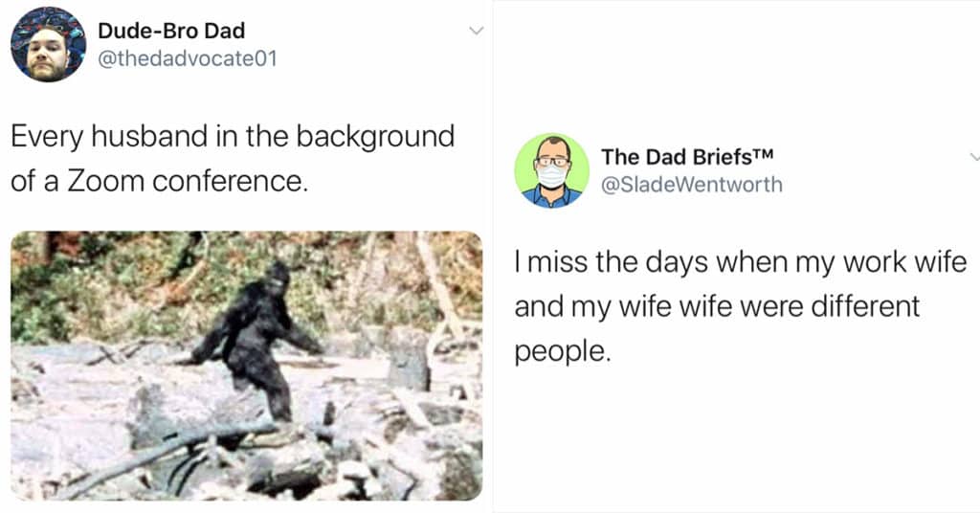The height and width of the screenshot is (513, 980).
Task: Open the @thedadvocate01 handle
Action: coord(187,58)
